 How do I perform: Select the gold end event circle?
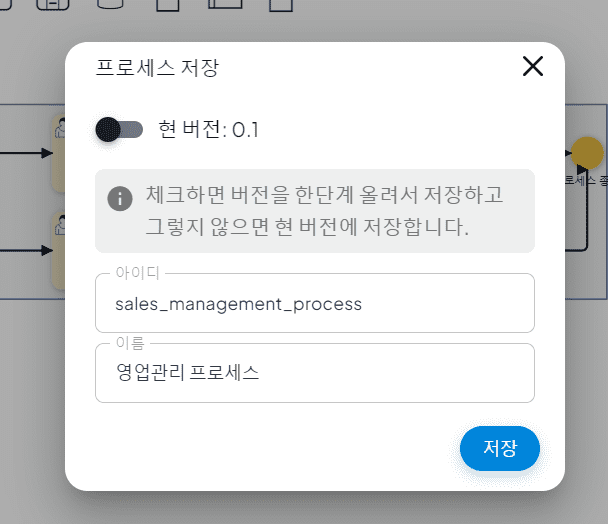(587, 153)
